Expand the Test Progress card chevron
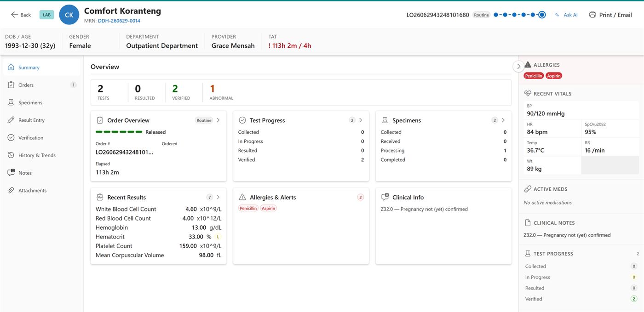 361,120
